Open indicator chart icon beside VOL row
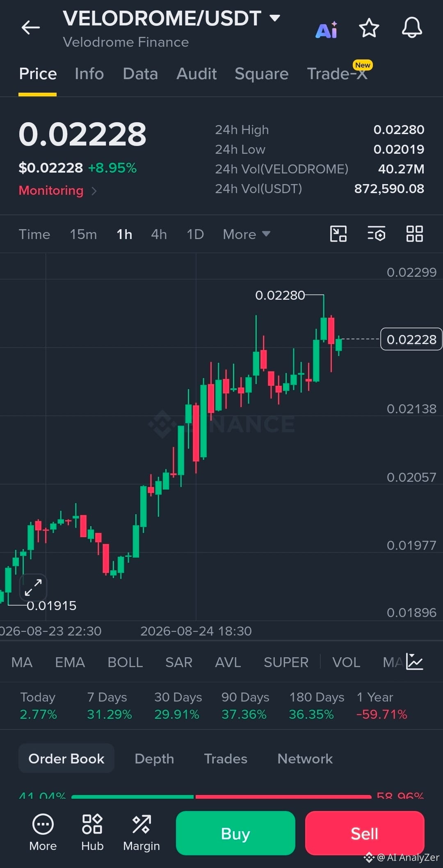 (x=414, y=661)
